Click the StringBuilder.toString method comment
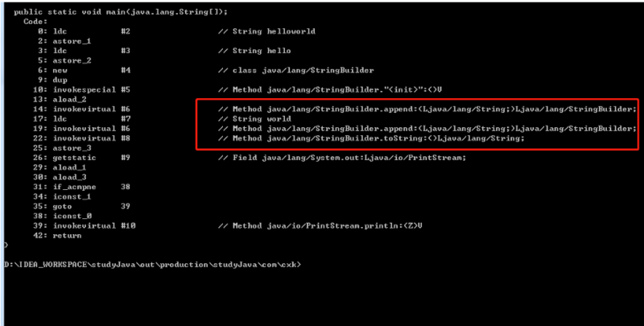This screenshot has width=644, height=326. [x=370, y=138]
